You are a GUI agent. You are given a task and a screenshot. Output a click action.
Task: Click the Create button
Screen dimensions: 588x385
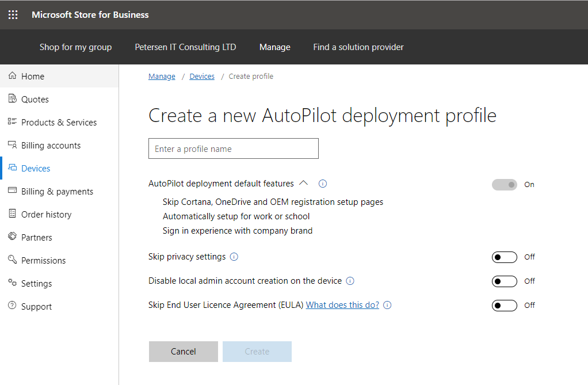[x=257, y=352]
